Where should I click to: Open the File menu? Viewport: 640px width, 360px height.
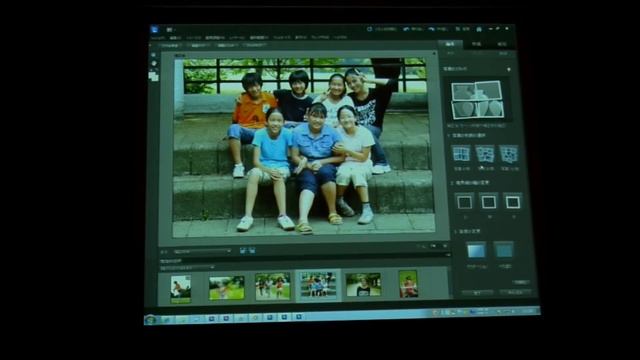158,38
